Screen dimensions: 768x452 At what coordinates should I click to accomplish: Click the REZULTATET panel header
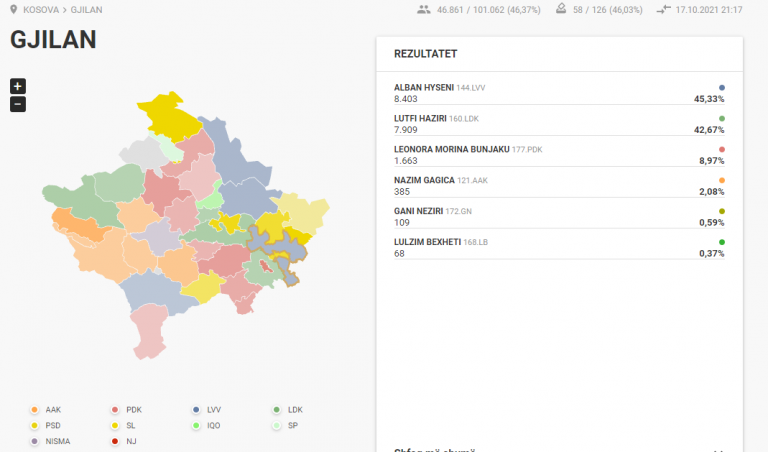559,54
